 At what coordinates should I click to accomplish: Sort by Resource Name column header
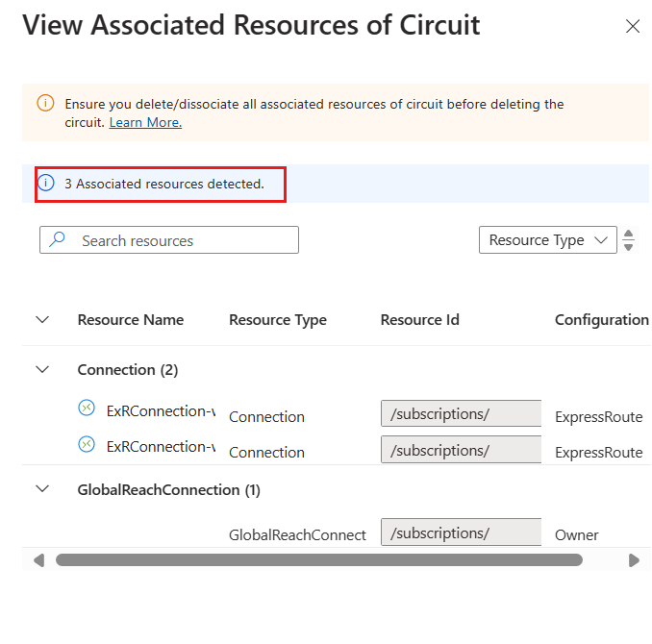coord(131,320)
